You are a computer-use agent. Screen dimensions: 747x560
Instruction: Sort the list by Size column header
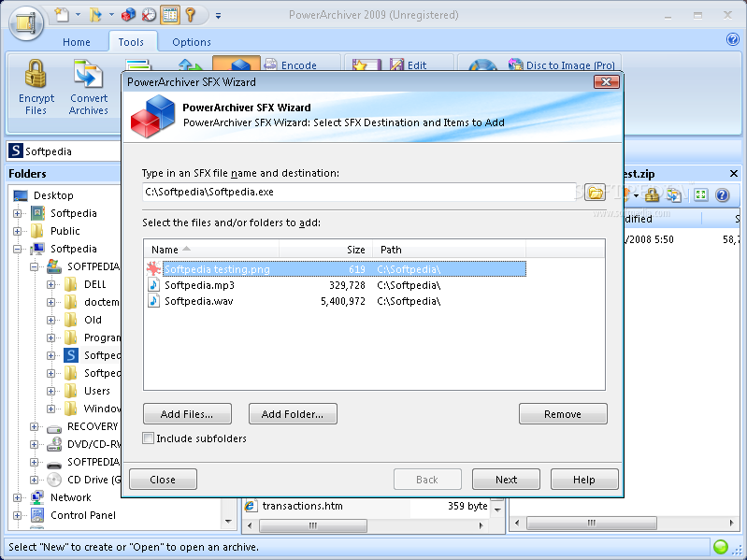(325, 250)
